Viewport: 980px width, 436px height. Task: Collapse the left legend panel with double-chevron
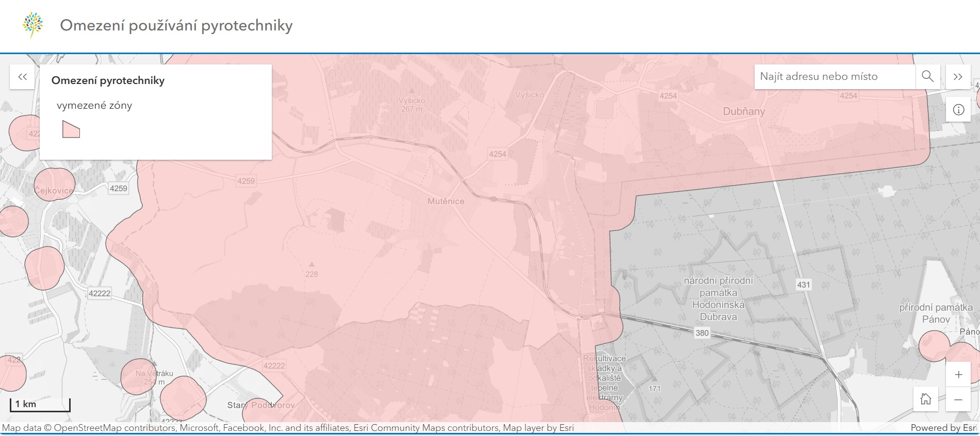pos(22,77)
